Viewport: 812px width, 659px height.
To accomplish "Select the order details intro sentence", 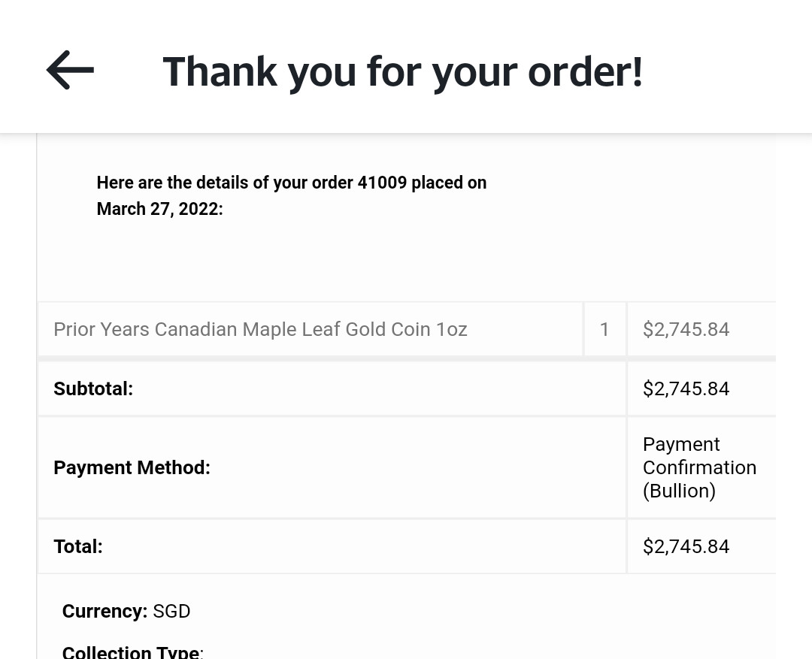I will (291, 195).
